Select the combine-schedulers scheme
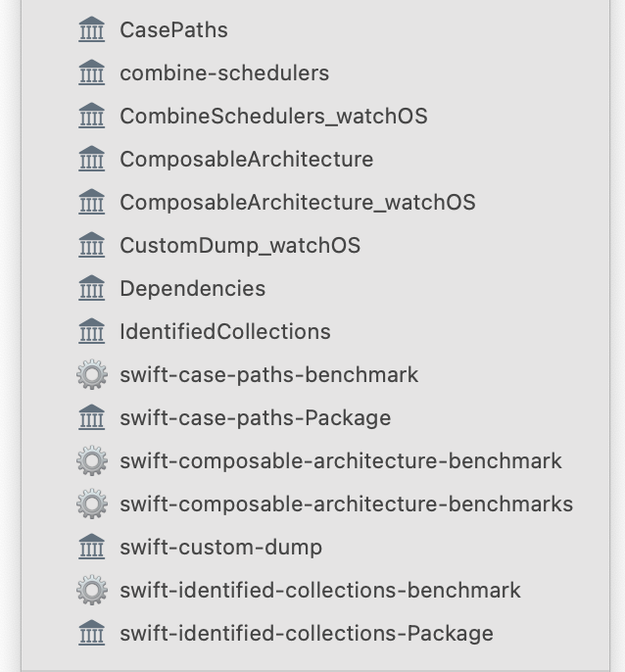625x672 pixels. click(x=315, y=72)
